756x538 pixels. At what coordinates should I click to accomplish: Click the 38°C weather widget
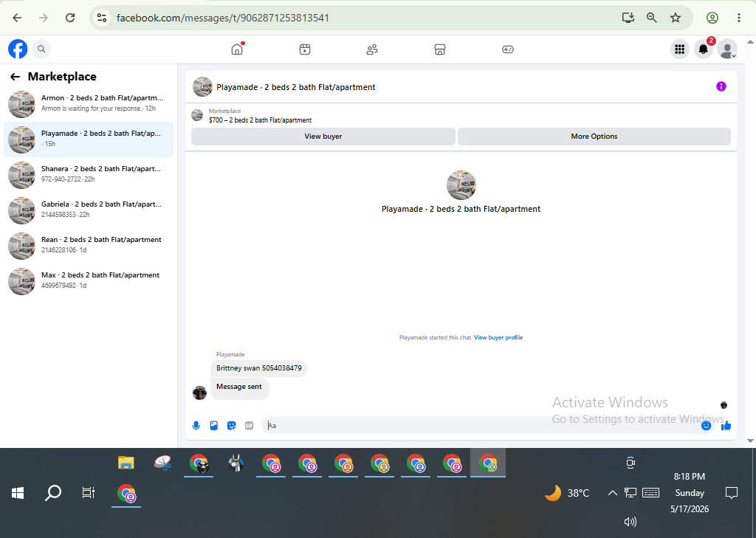[567, 493]
